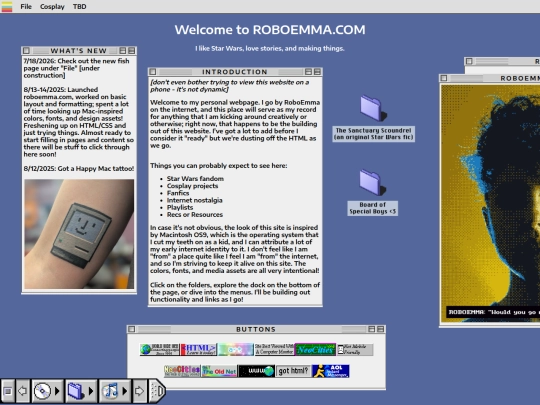Click the ROBOEMMA window portrait image
This screenshot has height=405, width=540.
pos(490,203)
